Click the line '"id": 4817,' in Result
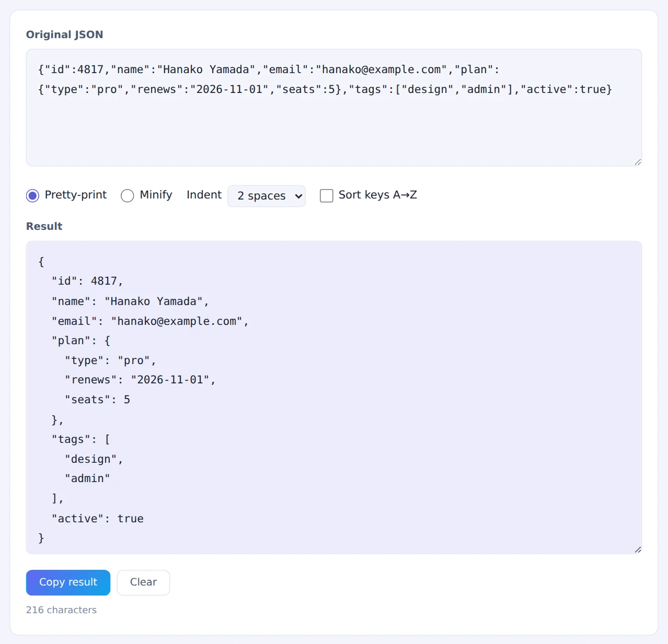 pyautogui.click(x=87, y=281)
